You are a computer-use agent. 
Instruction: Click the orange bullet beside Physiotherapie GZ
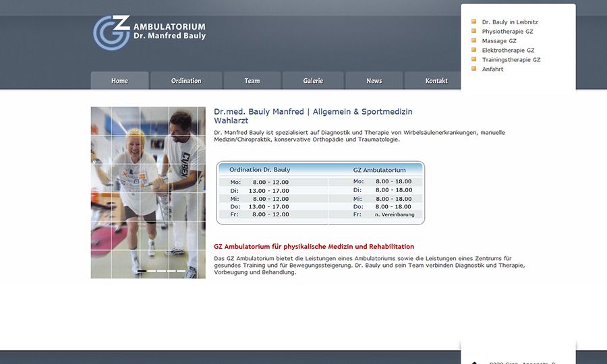pos(473,31)
